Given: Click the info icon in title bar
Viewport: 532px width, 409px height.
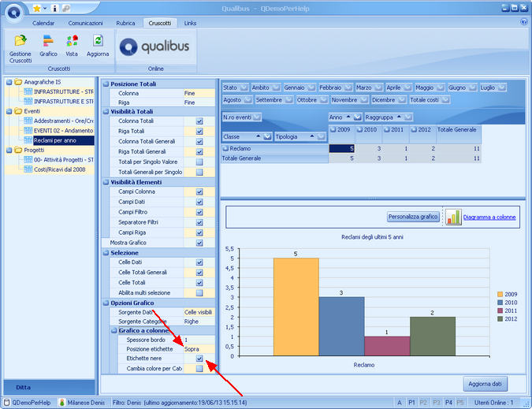Looking at the screenshot, I should coord(54,8).
